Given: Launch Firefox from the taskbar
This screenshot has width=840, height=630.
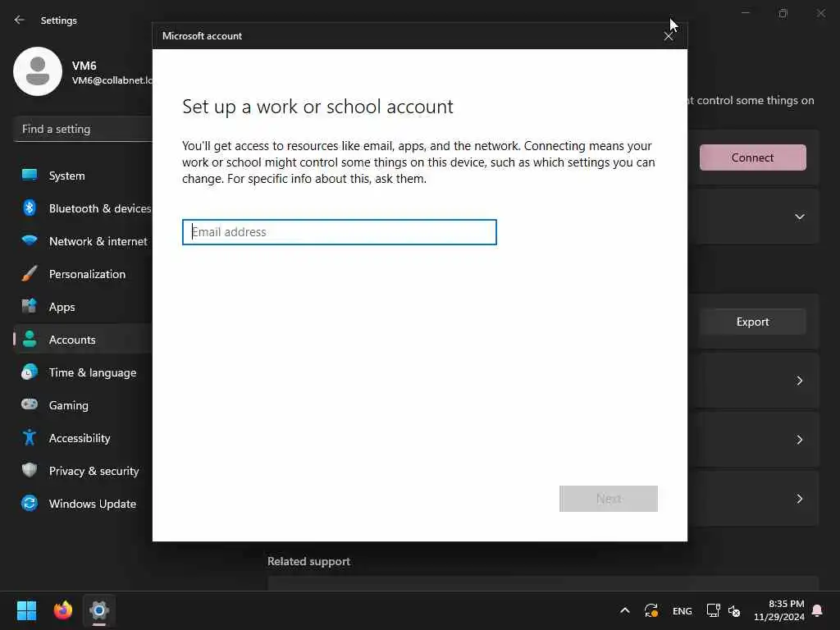Looking at the screenshot, I should 62,610.
